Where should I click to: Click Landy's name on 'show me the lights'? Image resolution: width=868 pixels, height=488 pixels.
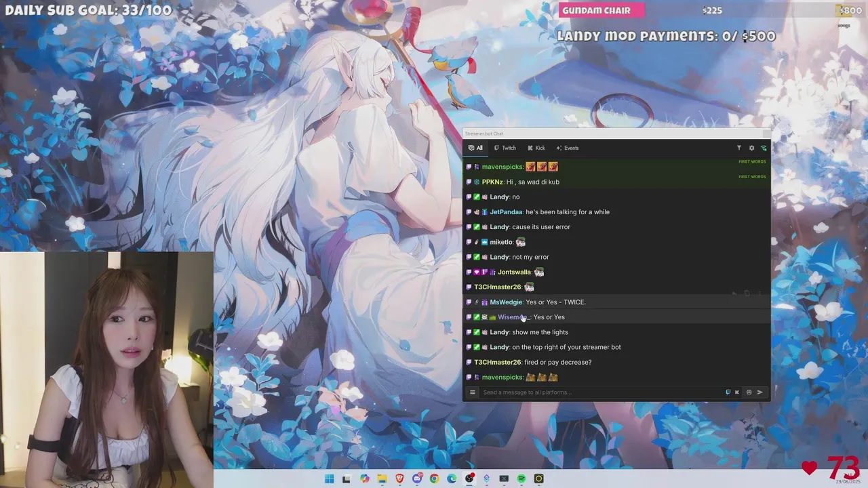[x=499, y=332]
